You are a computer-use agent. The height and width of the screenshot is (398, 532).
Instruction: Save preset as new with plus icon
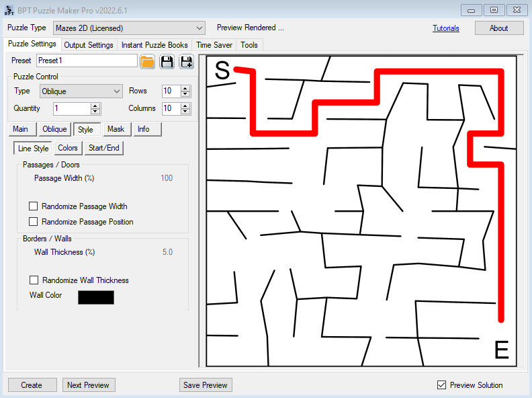tap(186, 61)
